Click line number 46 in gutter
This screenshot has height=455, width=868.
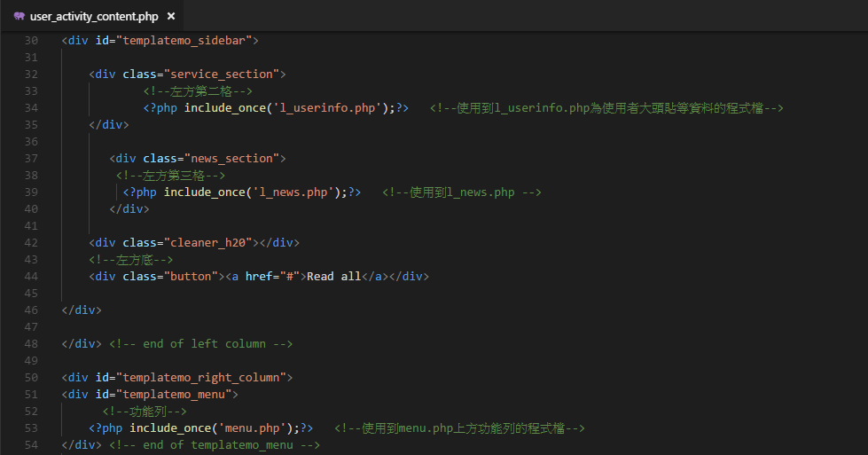pos(32,310)
